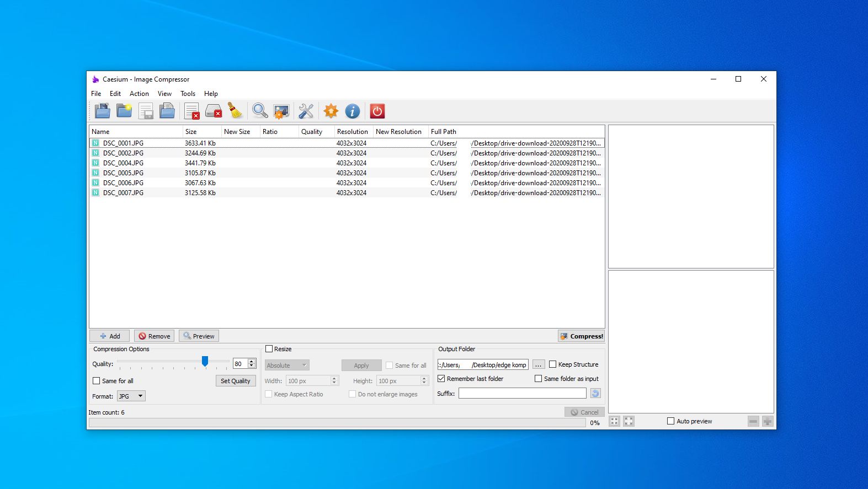868x489 pixels.
Task: Turn on the Auto preview checkbox
Action: [x=671, y=421]
